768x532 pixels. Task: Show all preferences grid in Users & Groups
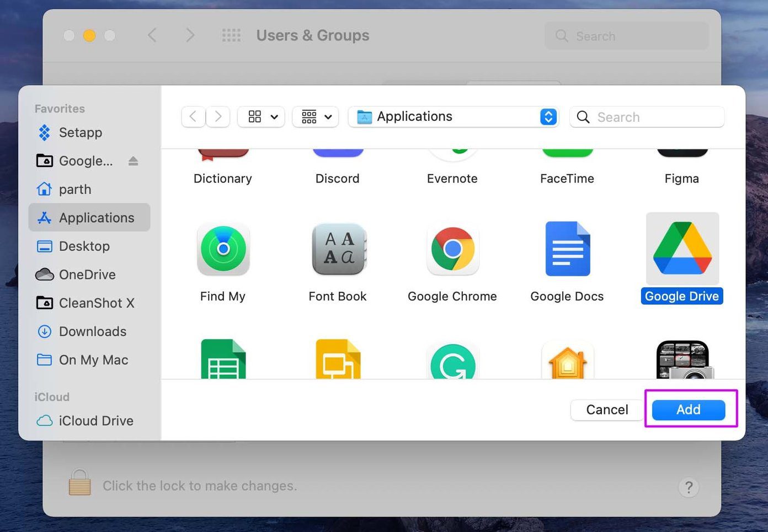click(231, 36)
